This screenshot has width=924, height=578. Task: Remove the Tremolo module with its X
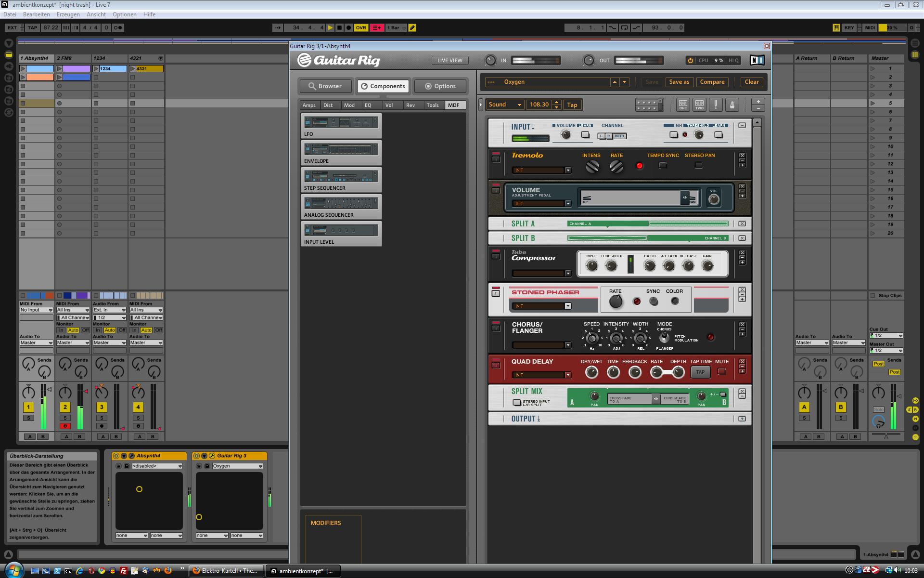pos(742,156)
